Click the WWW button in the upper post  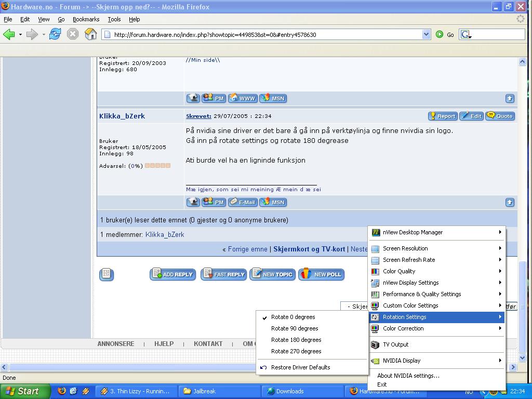[243, 98]
